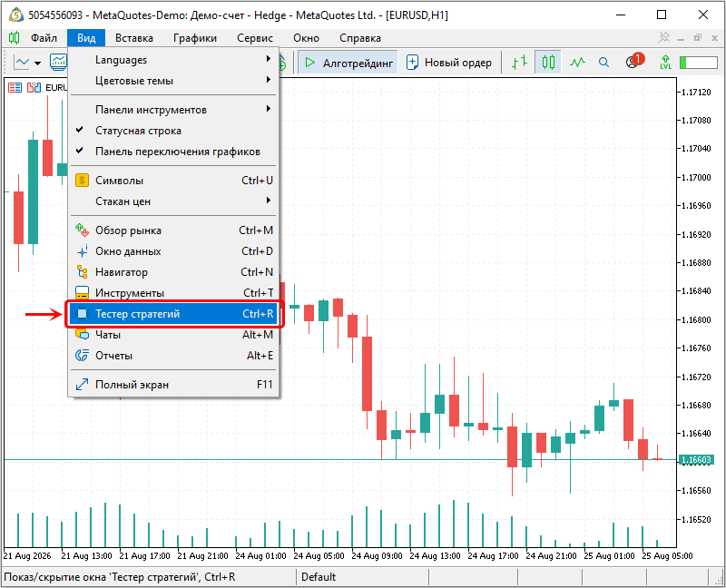
Task: Choose Чаты menu entry
Action: click(x=174, y=334)
